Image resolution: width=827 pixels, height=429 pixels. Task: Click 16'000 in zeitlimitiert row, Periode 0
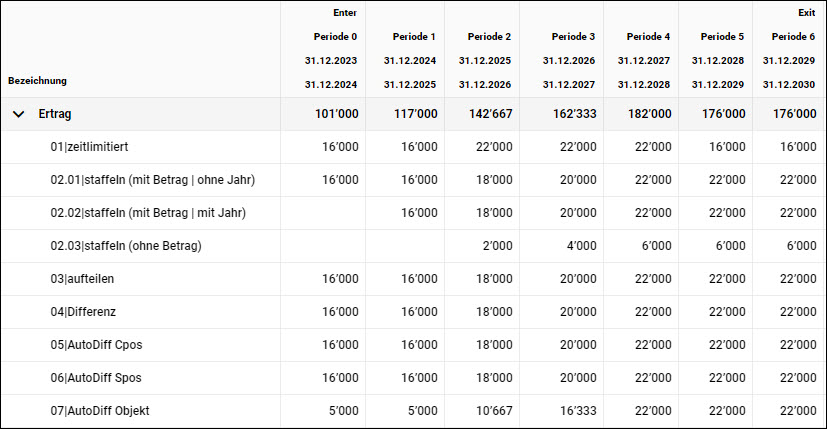340,147
